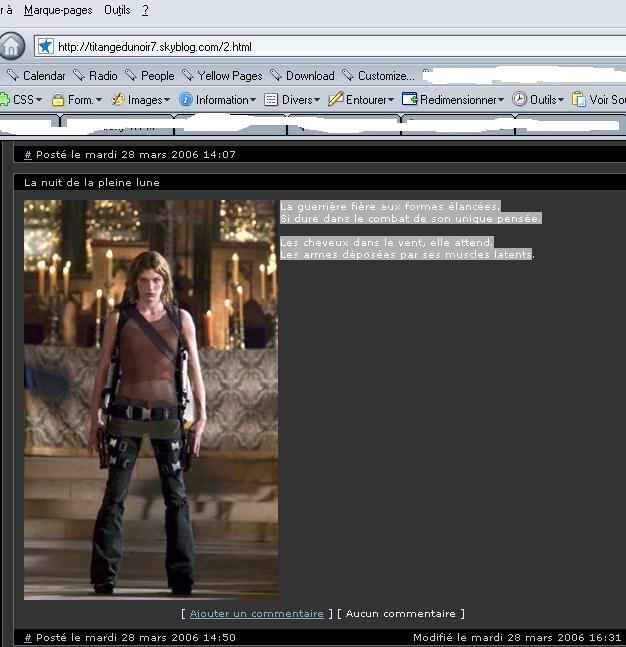
Task: Click the green CSS puzzle icon
Action: click(x=5, y=99)
